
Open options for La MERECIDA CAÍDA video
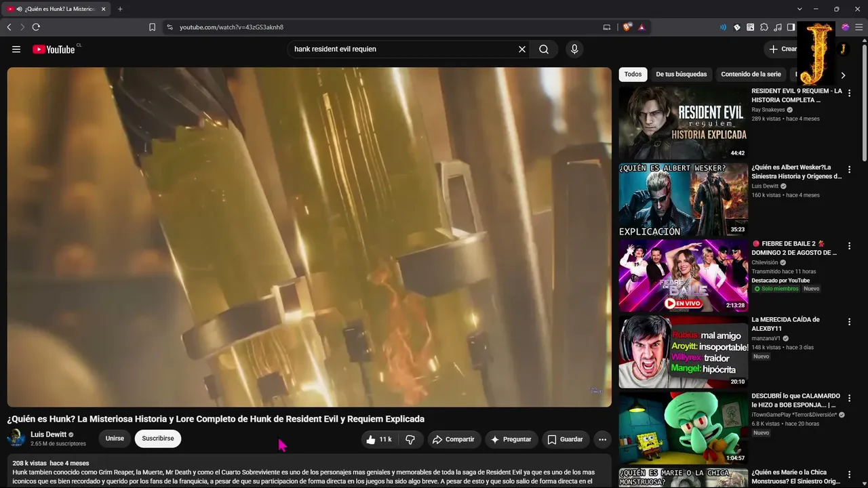(x=849, y=323)
